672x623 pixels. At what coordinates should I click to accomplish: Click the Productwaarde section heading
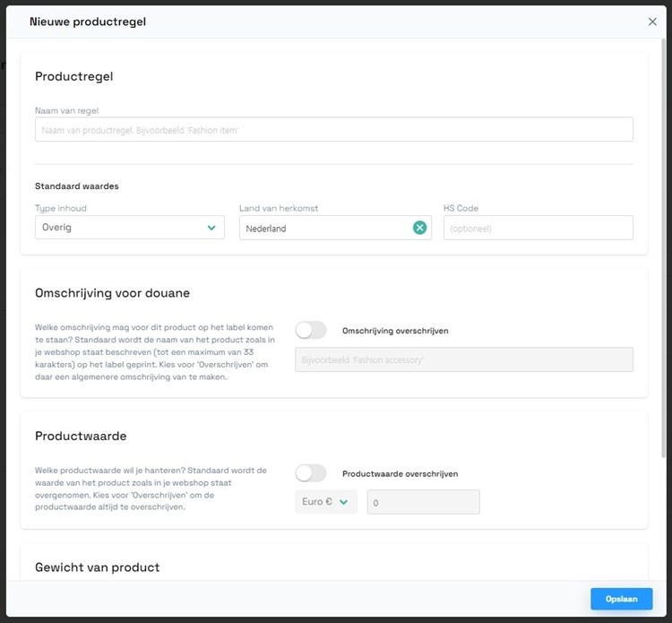tap(81, 436)
